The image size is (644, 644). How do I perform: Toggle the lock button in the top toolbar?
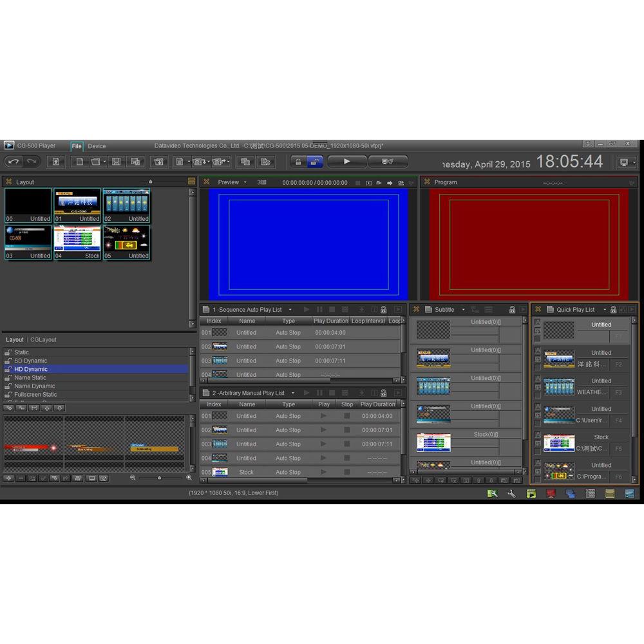[299, 161]
